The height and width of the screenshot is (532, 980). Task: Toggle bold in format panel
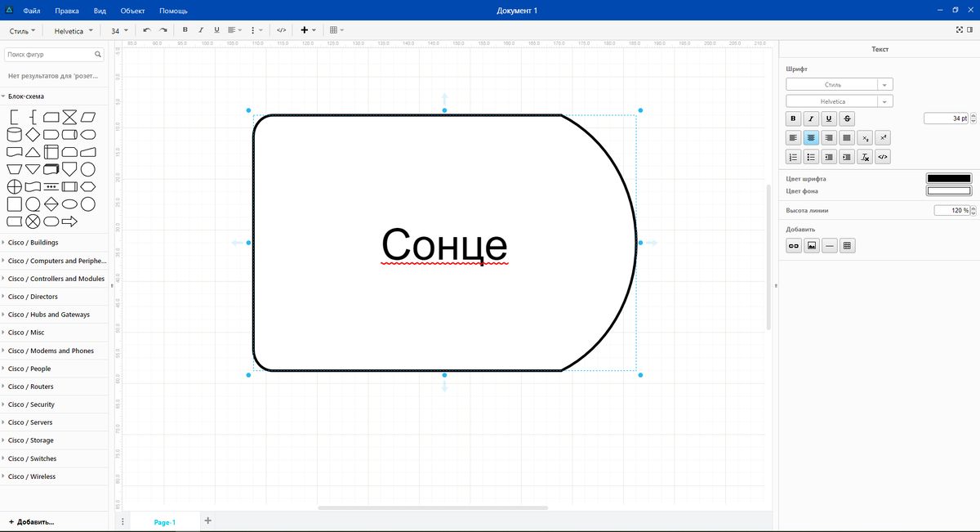pos(793,118)
